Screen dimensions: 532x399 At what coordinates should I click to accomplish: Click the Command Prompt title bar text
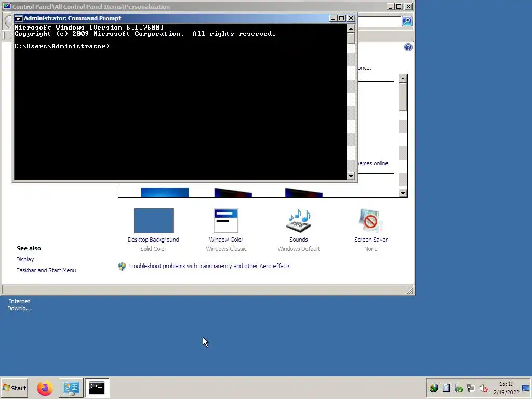(x=72, y=18)
